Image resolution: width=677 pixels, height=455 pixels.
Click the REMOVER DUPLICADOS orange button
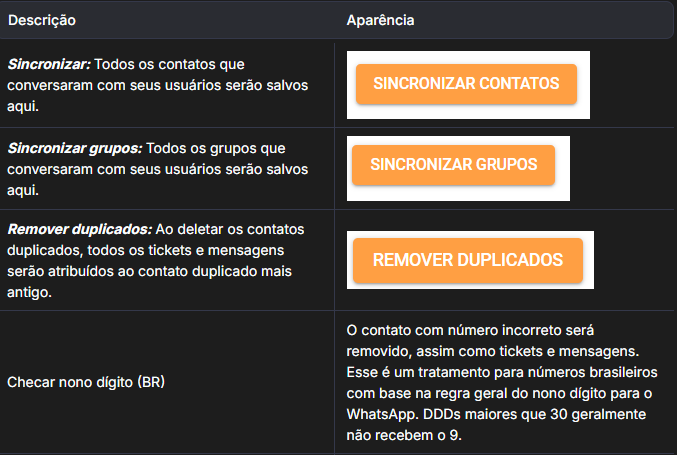[467, 260]
